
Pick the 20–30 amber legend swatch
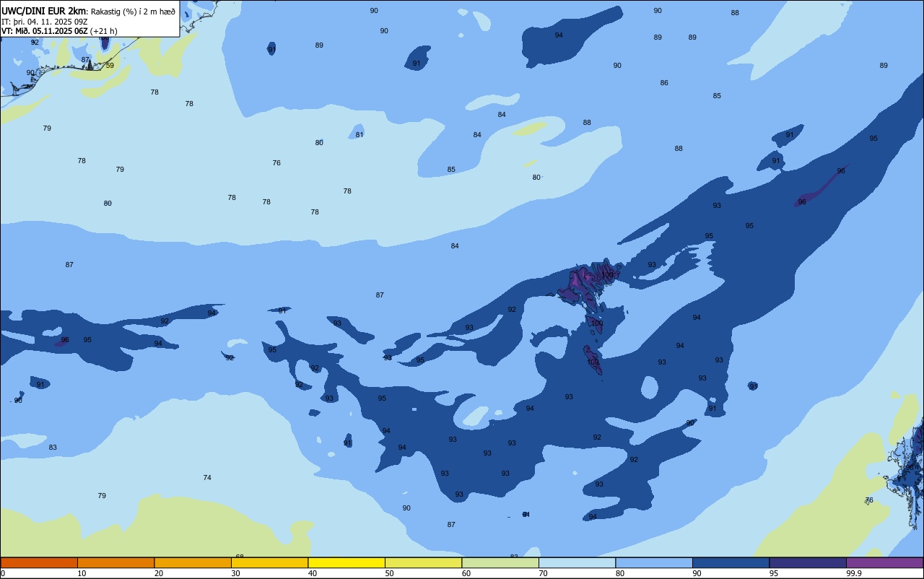coord(193,562)
